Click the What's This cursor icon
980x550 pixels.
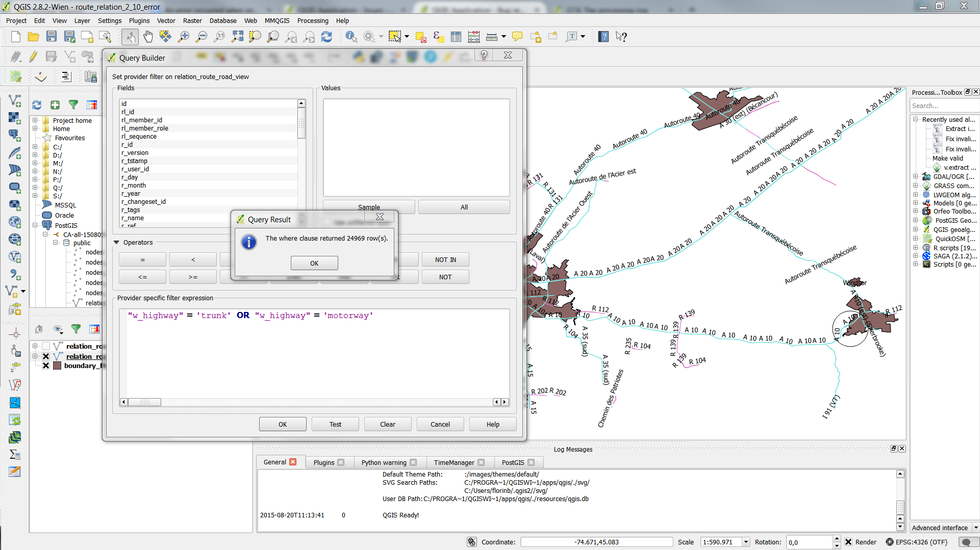coord(621,37)
